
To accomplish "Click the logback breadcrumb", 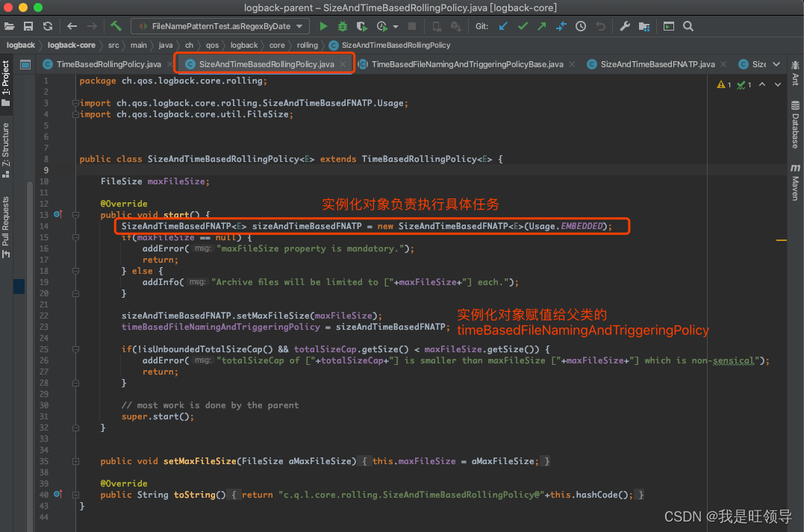I will coord(20,45).
